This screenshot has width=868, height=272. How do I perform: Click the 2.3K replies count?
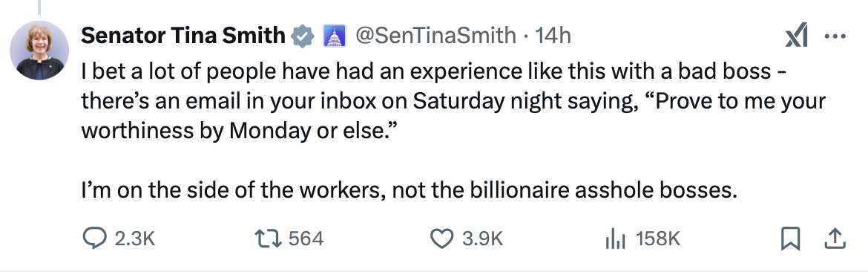click(x=134, y=239)
